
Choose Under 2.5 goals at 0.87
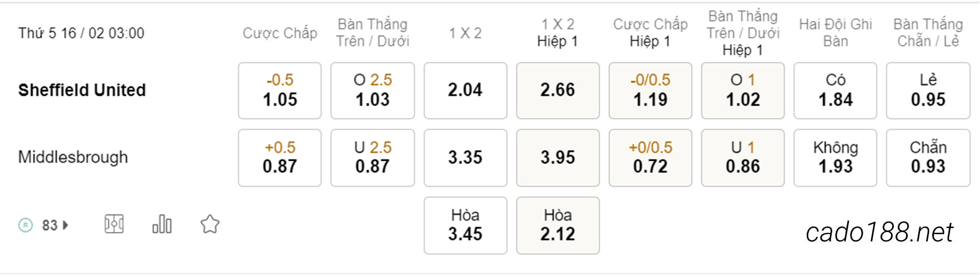coord(373,158)
